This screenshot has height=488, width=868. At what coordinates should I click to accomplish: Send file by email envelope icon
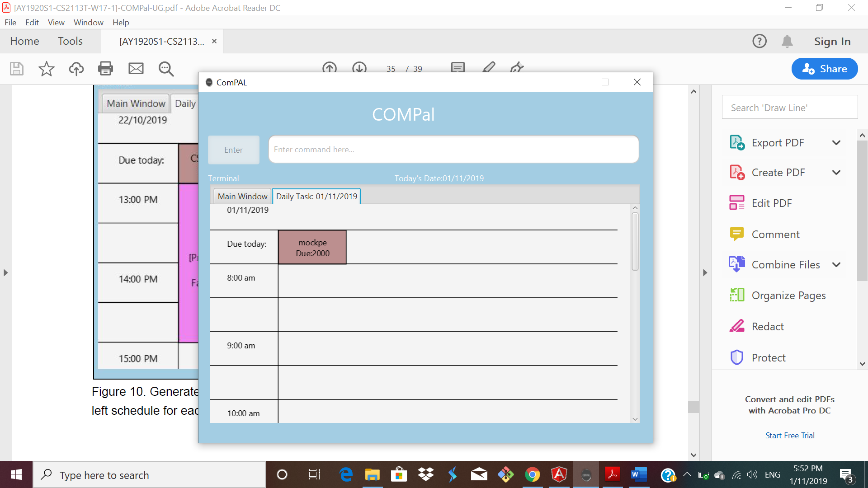point(136,69)
